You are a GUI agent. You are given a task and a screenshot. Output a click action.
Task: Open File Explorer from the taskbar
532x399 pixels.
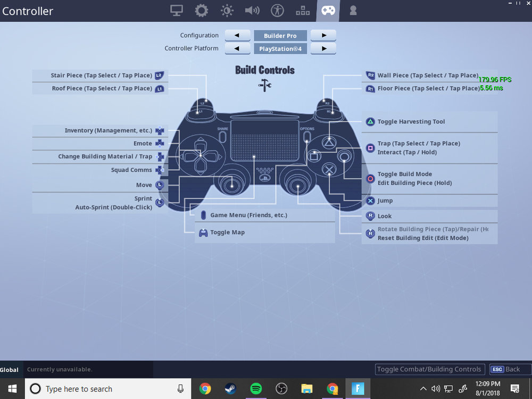pyautogui.click(x=307, y=389)
